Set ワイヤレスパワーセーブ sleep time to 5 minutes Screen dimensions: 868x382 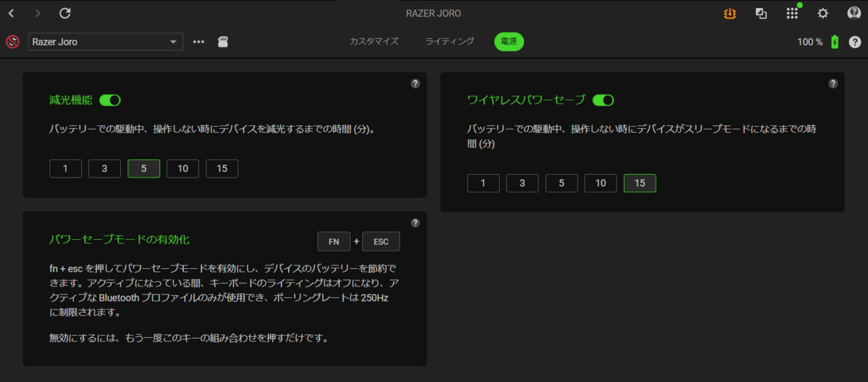[561, 183]
